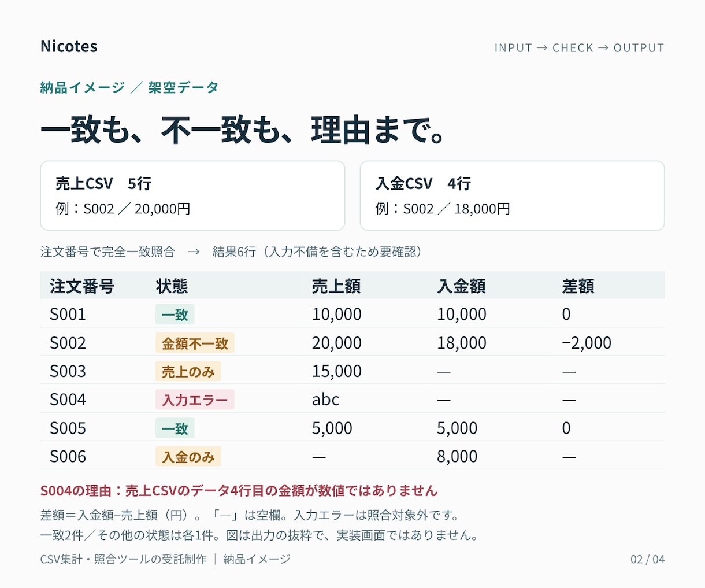Click the 入金のみ status badge
This screenshot has height=588, width=705.
[x=188, y=457]
